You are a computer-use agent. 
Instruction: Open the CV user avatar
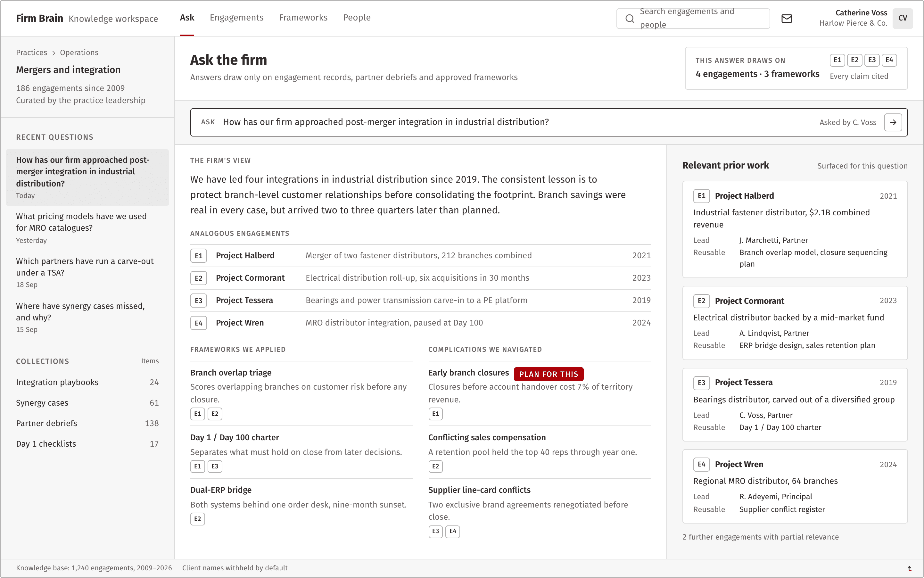(x=903, y=18)
